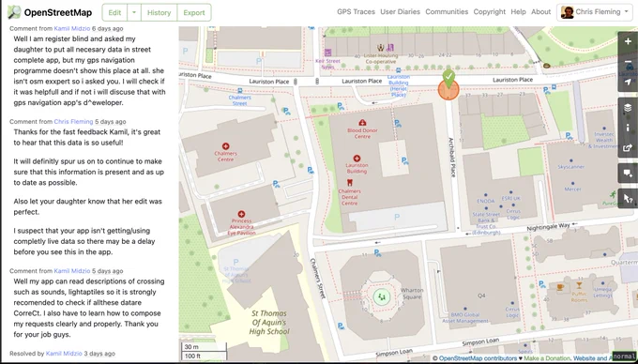Open the History tab
Viewport: 638px width, 364px height.
coord(159,12)
